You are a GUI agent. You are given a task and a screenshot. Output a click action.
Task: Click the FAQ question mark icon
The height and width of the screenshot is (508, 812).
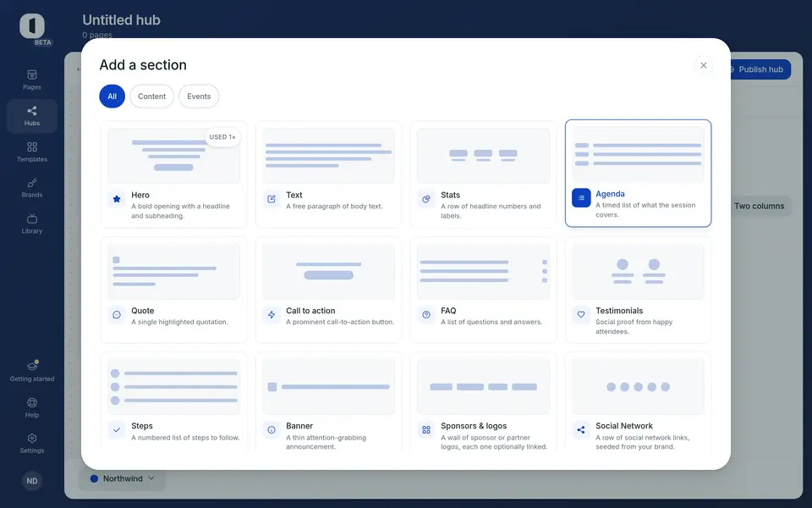point(426,315)
